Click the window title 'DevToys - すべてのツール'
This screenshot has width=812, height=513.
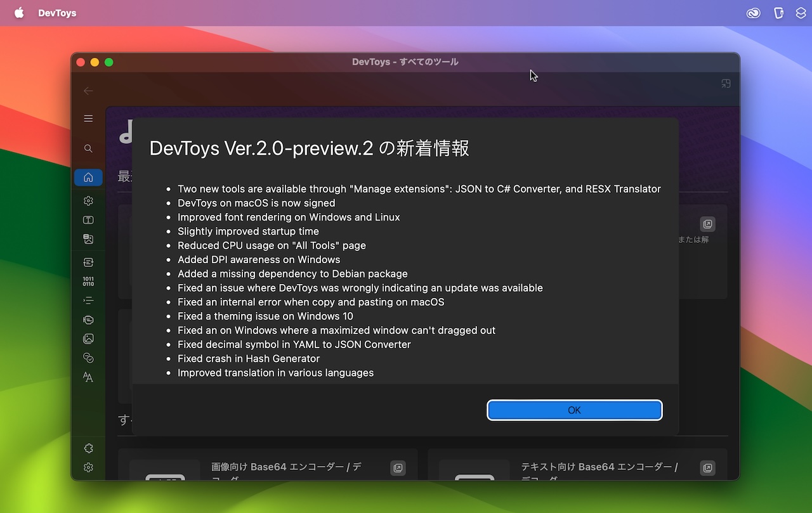coord(405,62)
